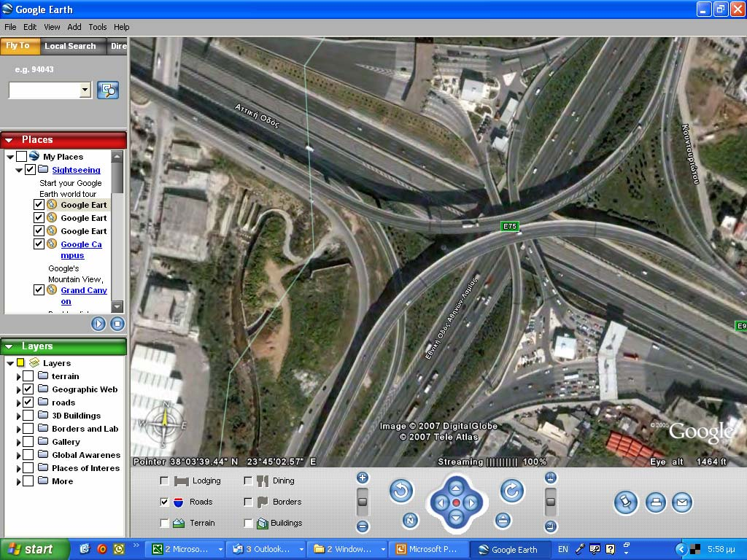
Task: Open the Outlook taskbar group
Action: (267, 549)
